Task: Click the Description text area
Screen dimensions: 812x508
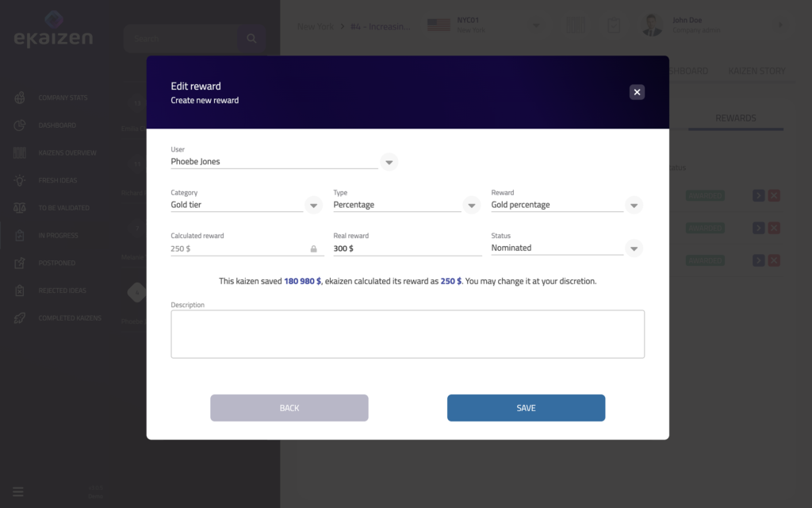Action: tap(407, 333)
